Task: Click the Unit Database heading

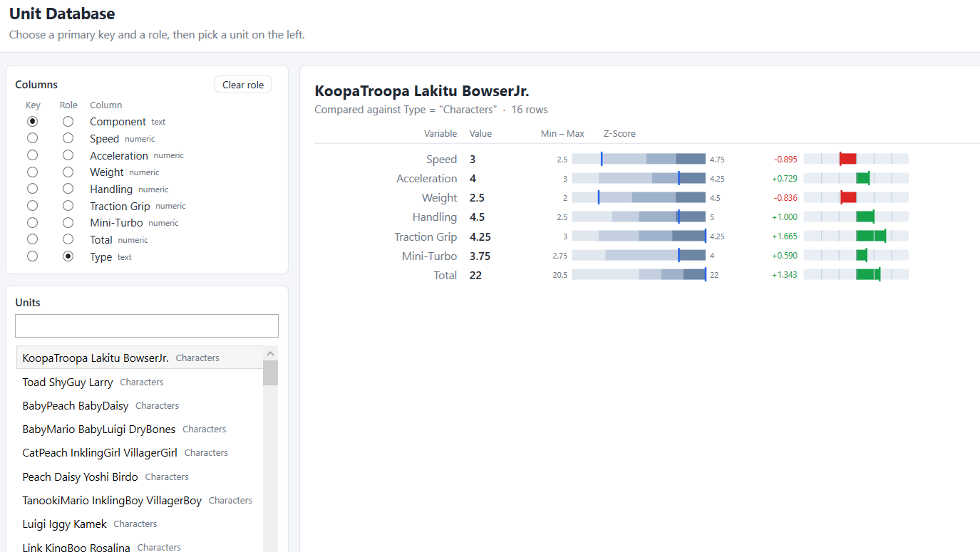Action: (62, 13)
